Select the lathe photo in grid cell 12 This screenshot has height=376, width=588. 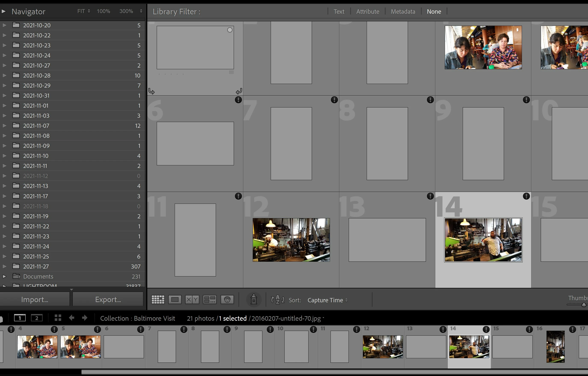click(291, 240)
